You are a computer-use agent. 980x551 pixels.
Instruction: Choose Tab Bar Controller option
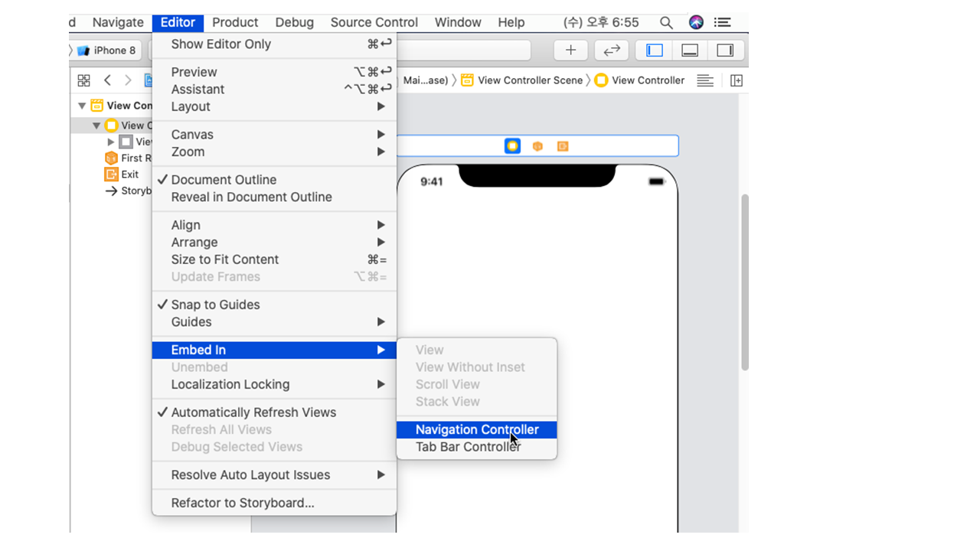(468, 447)
